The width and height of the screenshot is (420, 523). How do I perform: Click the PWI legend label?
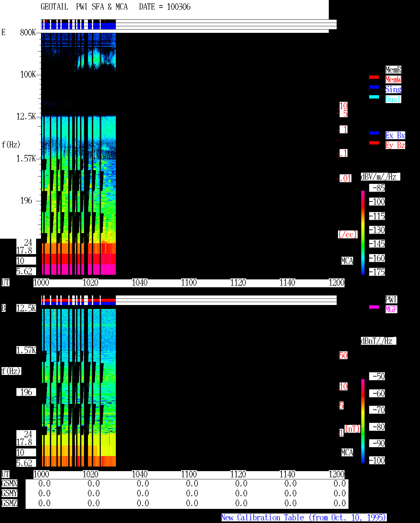point(391,299)
